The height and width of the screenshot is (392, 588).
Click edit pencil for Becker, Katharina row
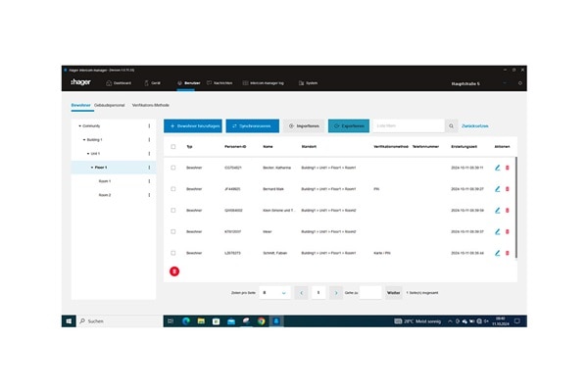tap(497, 169)
